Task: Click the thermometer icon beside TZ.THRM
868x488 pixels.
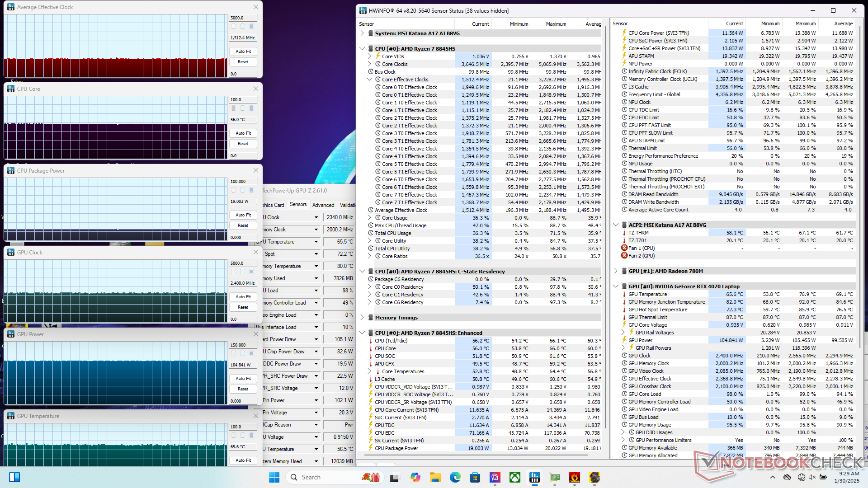Action: pos(624,233)
